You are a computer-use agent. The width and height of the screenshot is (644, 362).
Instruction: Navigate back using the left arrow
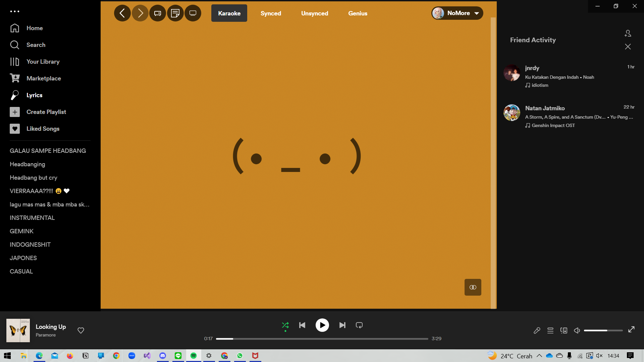click(x=122, y=13)
